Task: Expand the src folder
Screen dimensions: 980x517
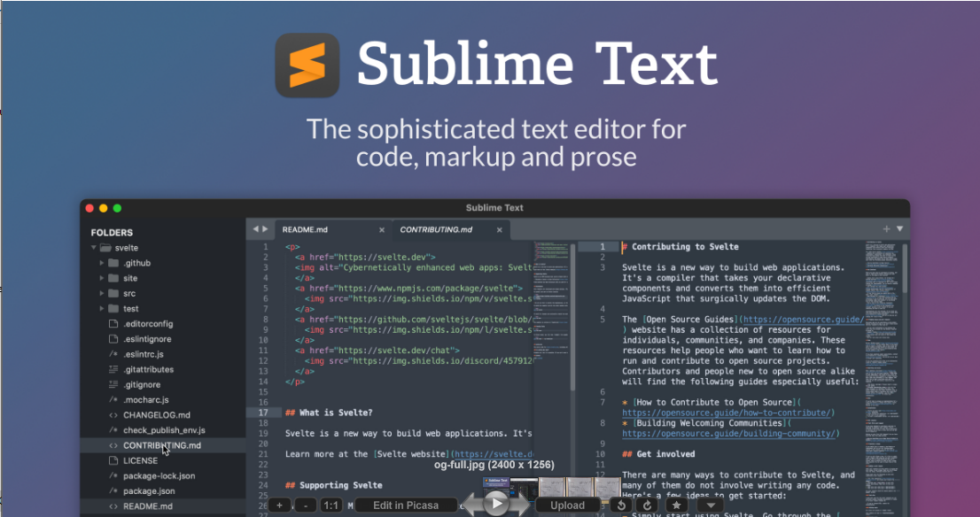Action: pyautogui.click(x=102, y=293)
